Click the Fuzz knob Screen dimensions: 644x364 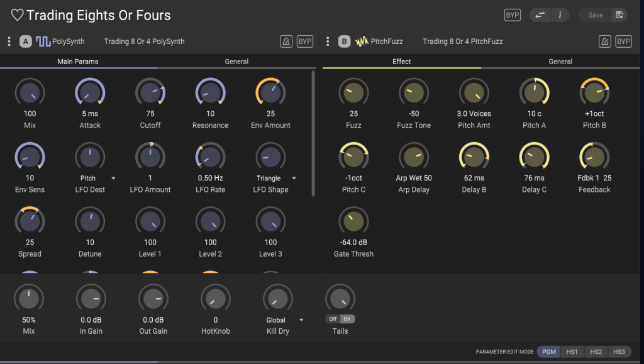[353, 92]
